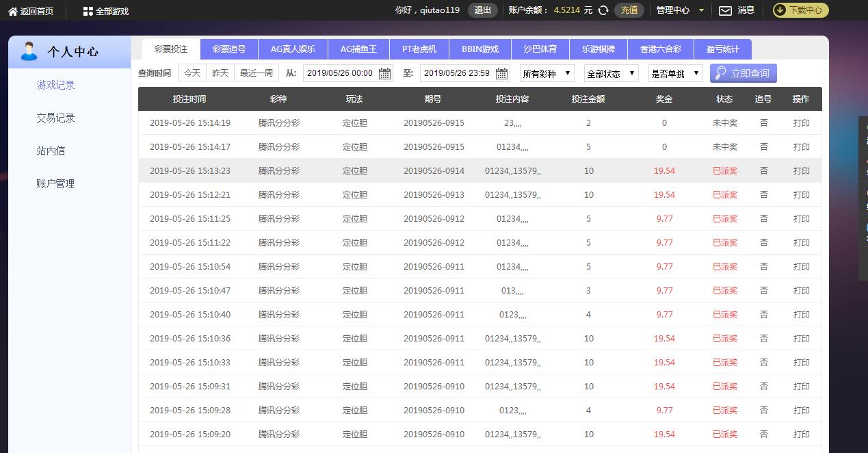This screenshot has width=868, height=453.
Task: Open 交易记录 in the sidebar
Action: coord(55,118)
